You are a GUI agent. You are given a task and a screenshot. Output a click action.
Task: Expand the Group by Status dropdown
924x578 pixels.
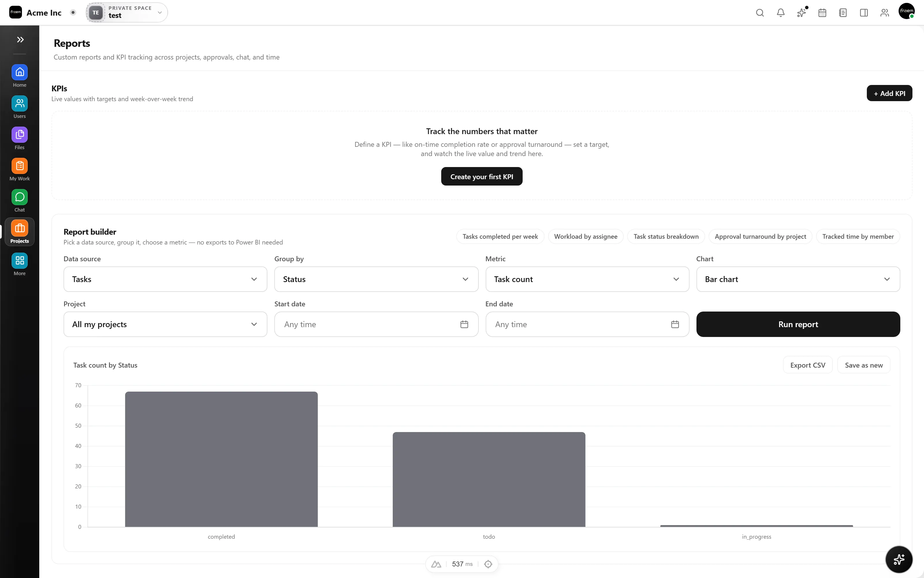pyautogui.click(x=376, y=279)
